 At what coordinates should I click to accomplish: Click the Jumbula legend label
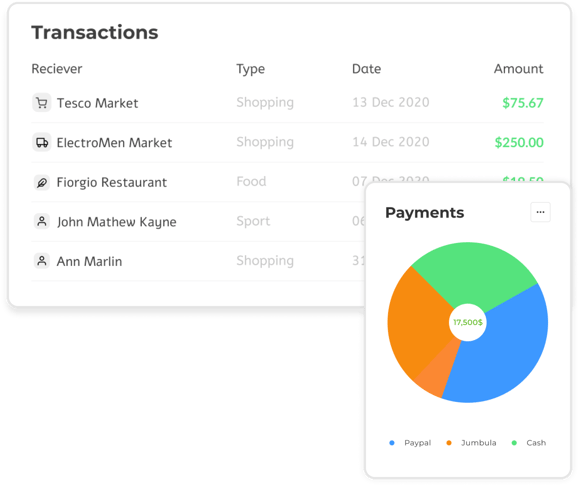(479, 443)
